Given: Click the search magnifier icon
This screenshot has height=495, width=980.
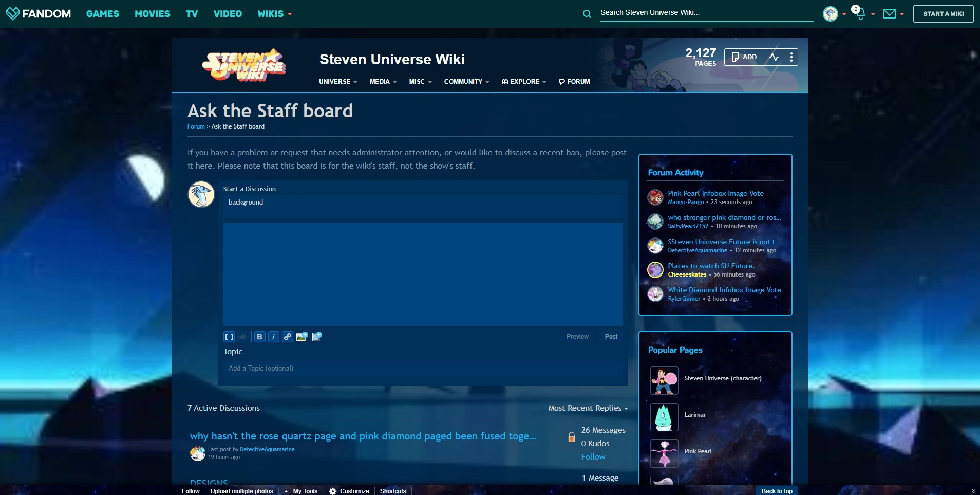Looking at the screenshot, I should (587, 14).
